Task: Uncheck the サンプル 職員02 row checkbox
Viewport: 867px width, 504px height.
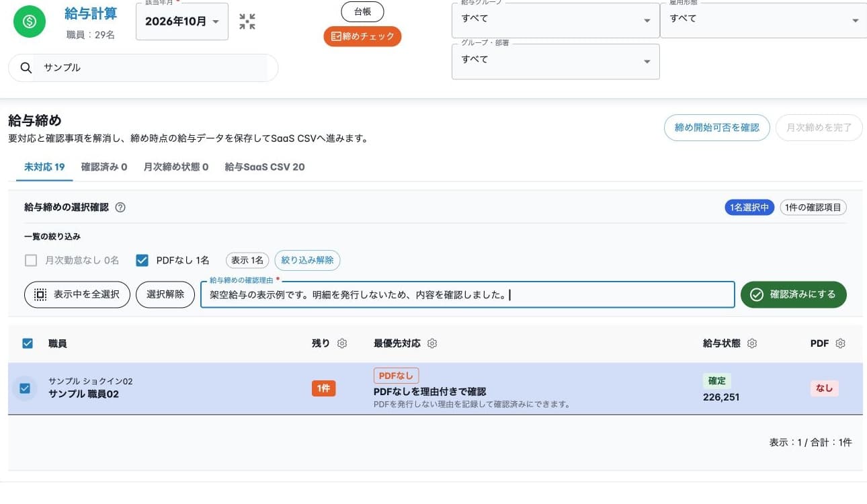Action: [25, 388]
